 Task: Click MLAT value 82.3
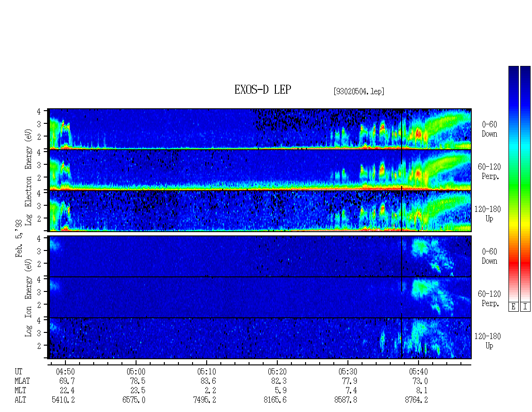pos(279,381)
